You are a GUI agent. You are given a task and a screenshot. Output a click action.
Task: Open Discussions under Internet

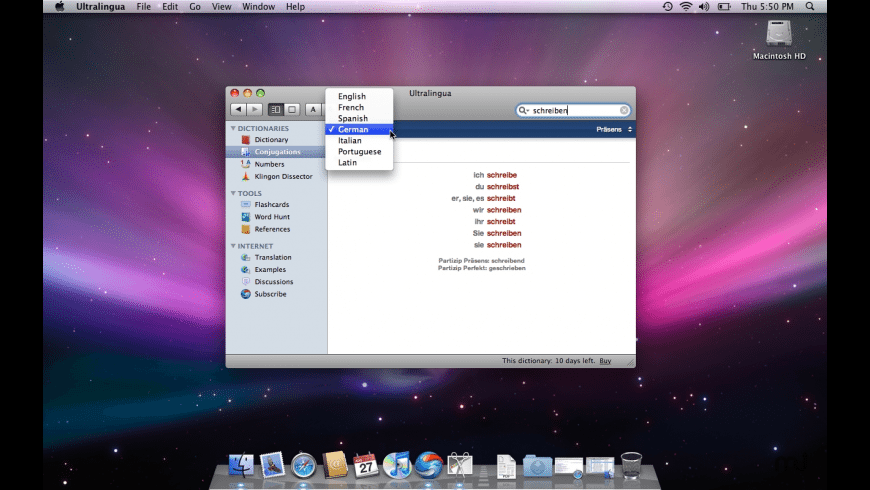coord(274,282)
